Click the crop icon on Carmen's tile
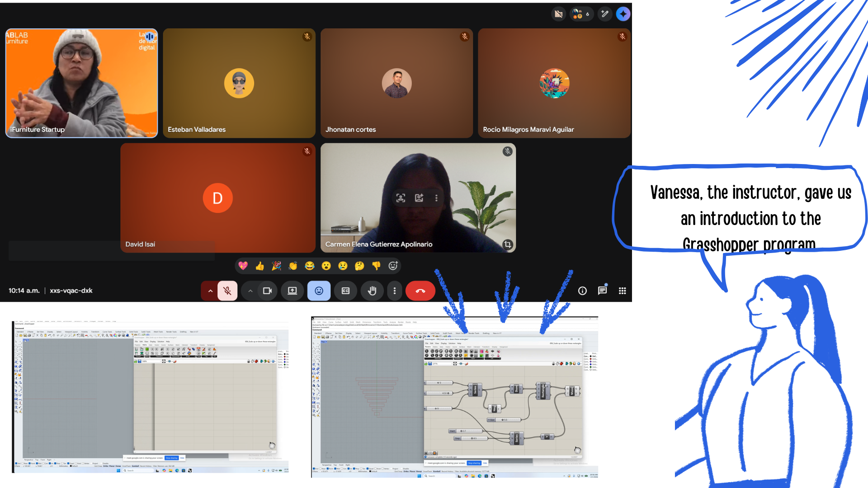 (x=507, y=244)
